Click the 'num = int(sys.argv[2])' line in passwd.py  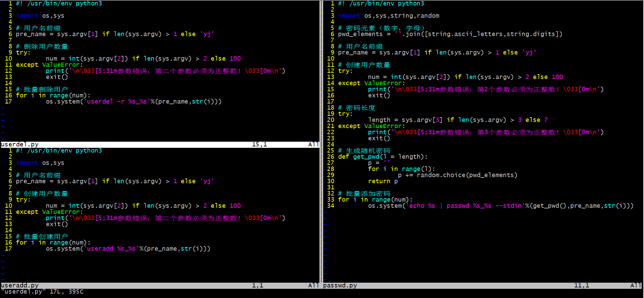(466, 77)
